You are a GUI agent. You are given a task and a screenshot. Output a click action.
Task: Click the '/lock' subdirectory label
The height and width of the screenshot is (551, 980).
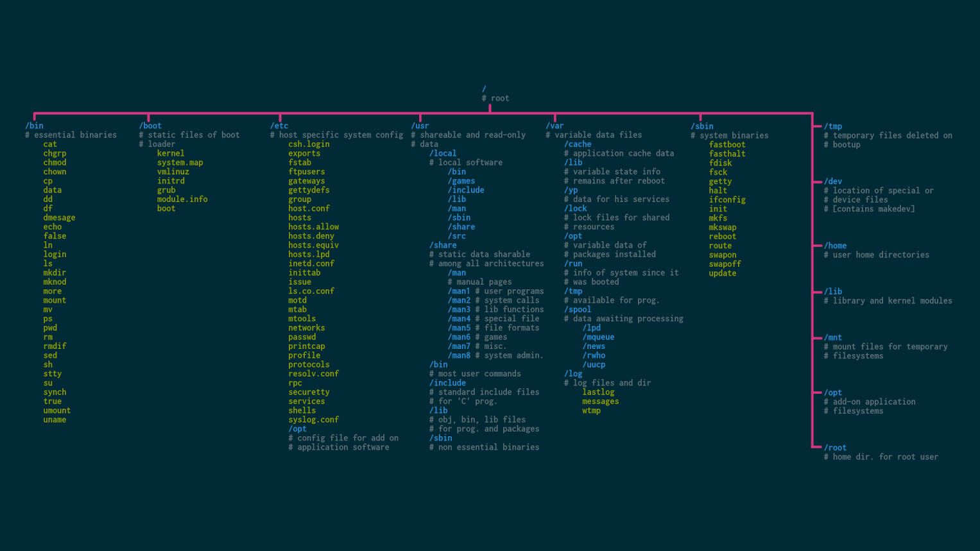pyautogui.click(x=576, y=208)
